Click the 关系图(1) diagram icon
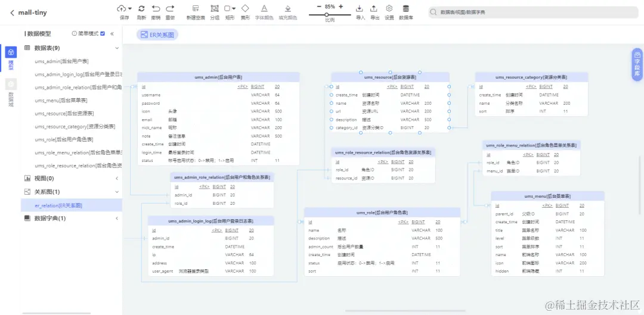644x315 pixels. [27, 192]
